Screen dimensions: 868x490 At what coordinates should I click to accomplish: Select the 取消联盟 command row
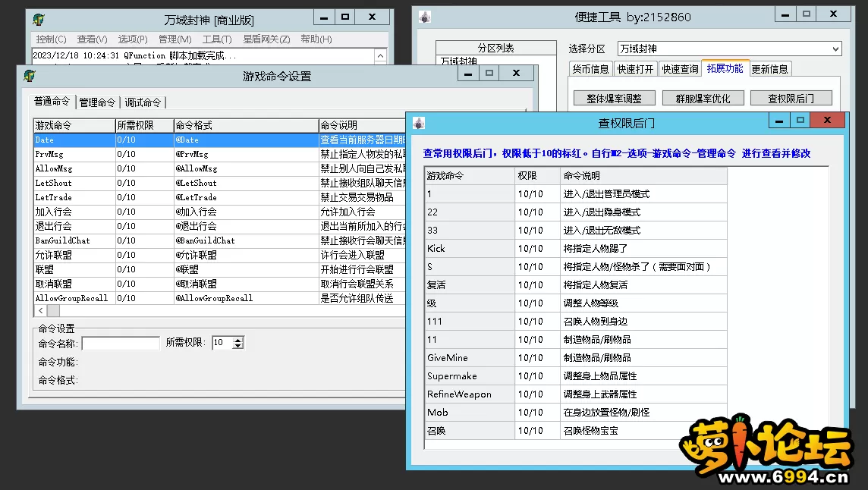pyautogui.click(x=220, y=284)
